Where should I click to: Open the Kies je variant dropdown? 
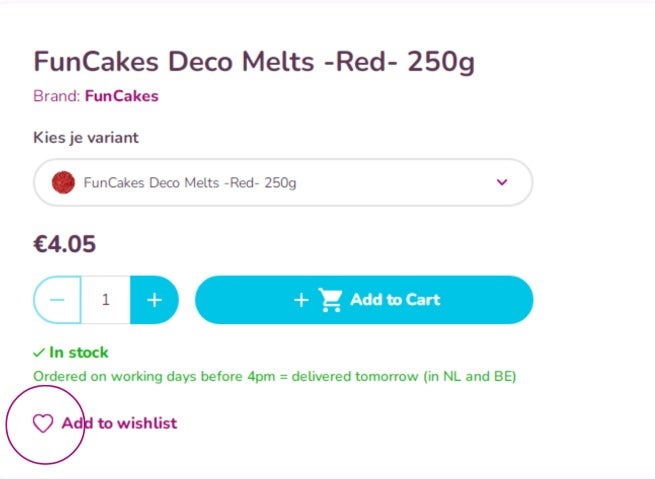point(283,182)
